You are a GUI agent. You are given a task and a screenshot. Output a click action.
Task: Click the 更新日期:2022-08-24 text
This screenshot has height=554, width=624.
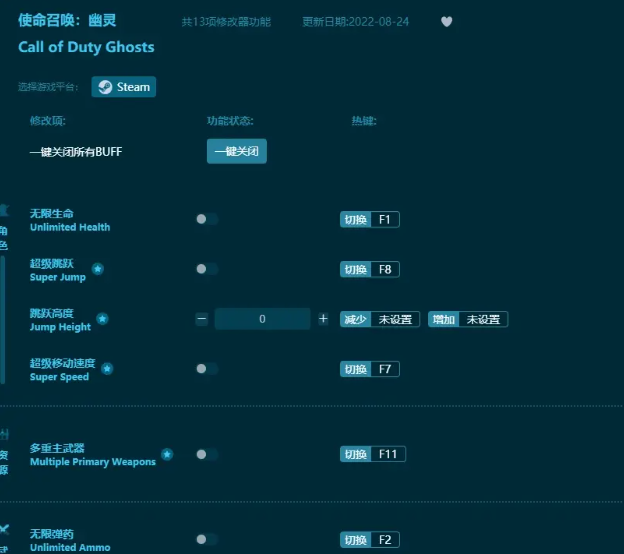[x=355, y=21]
